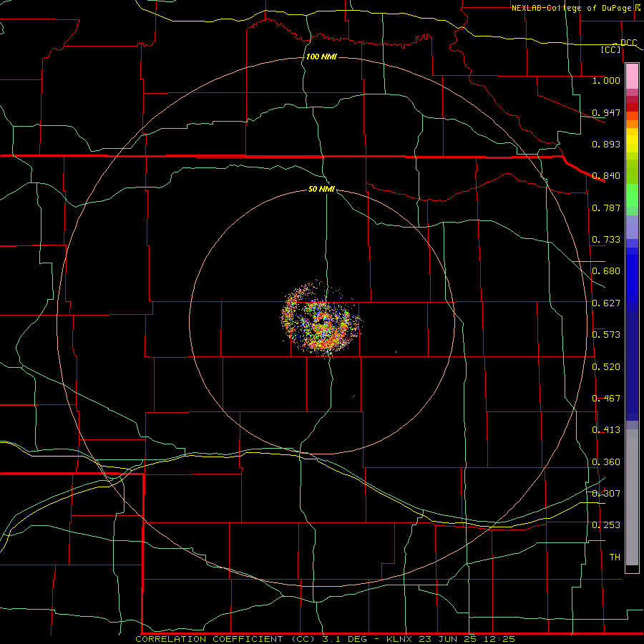Click the 0.680 scale value
Screen dimensions: 644x644
pyautogui.click(x=606, y=271)
